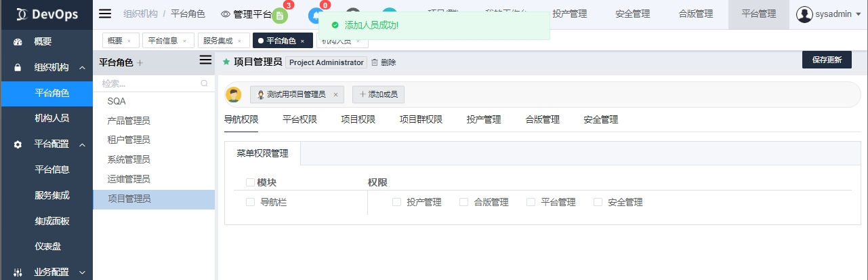Image resolution: width=868 pixels, height=280 pixels.
Task: Open 仪表盘 in the sidebar
Action: click(x=46, y=247)
